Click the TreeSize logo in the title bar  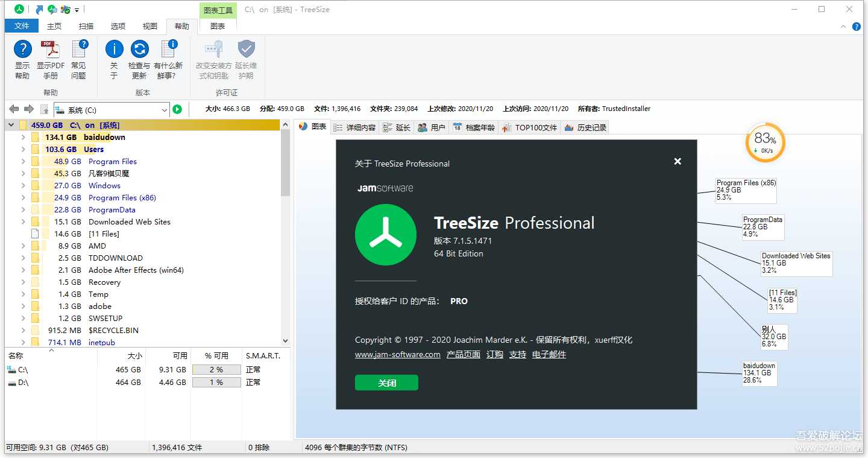[20, 10]
